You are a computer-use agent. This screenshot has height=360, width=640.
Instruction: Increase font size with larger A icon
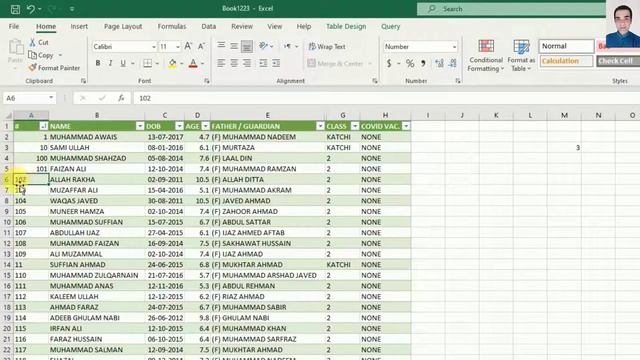188,46
